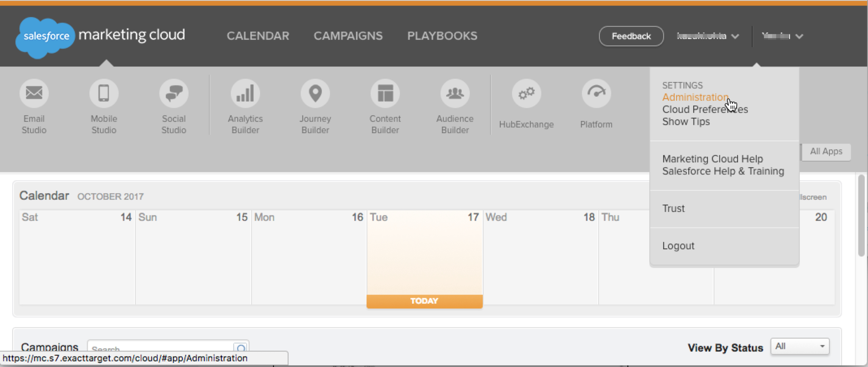Open Audience Builder people icon
This screenshot has width=868, height=367.
point(455,93)
